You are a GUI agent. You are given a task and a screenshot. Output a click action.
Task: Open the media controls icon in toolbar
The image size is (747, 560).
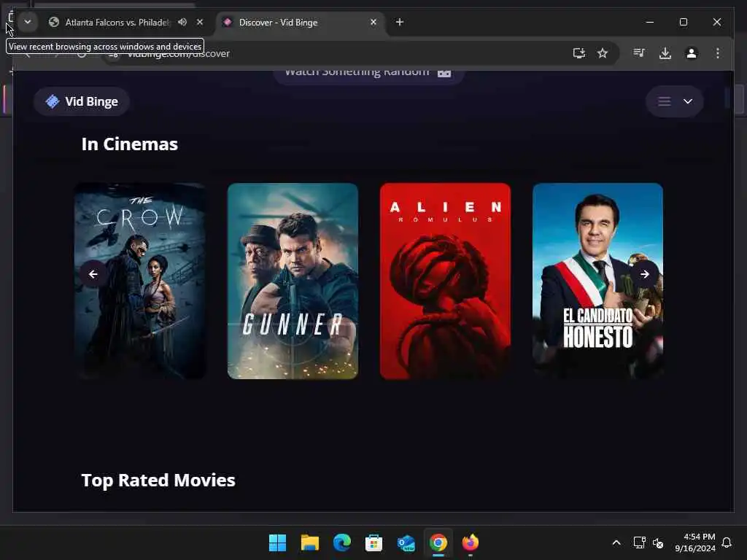click(639, 52)
